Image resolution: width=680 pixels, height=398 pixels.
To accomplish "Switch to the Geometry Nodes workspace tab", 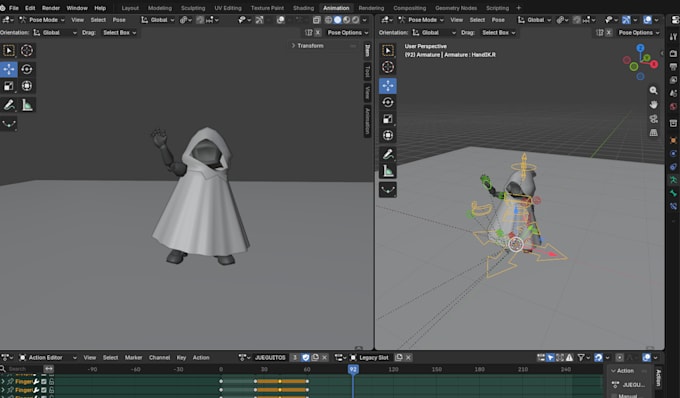I will (456, 8).
